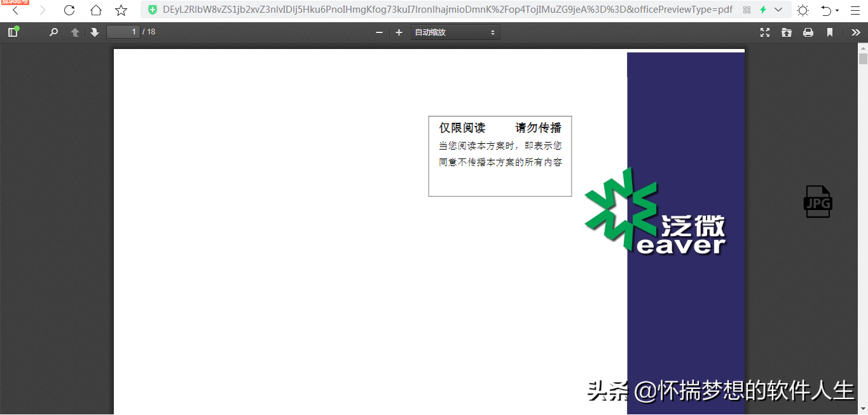This screenshot has width=868, height=415.
Task: Expand the address bar dropdown chevron
Action: click(x=778, y=10)
